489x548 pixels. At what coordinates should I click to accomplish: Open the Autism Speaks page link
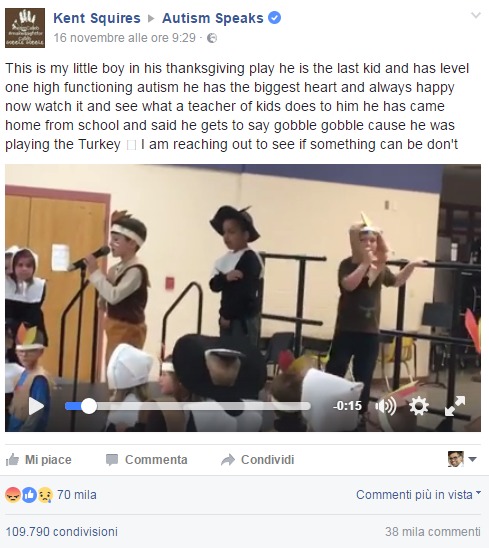click(x=213, y=18)
